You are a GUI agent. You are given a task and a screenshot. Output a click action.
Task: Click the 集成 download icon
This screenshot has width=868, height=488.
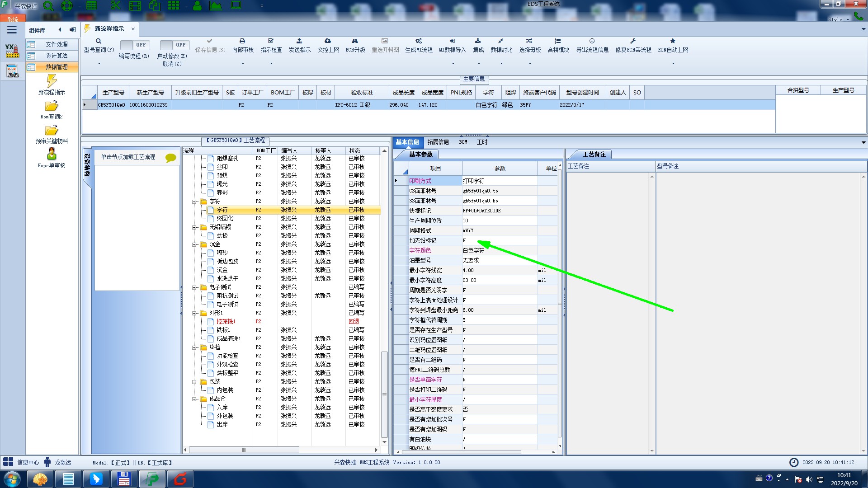(478, 41)
